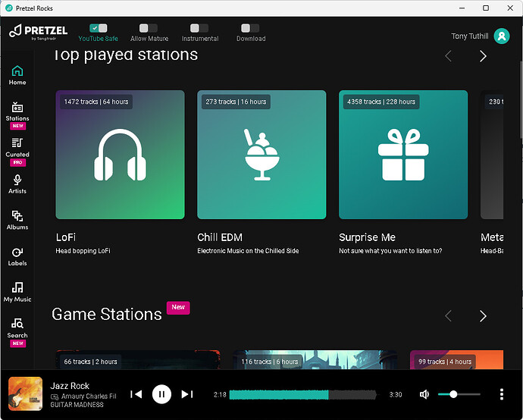Enable the Allow Mature toggle
523x420 pixels.
(x=149, y=28)
